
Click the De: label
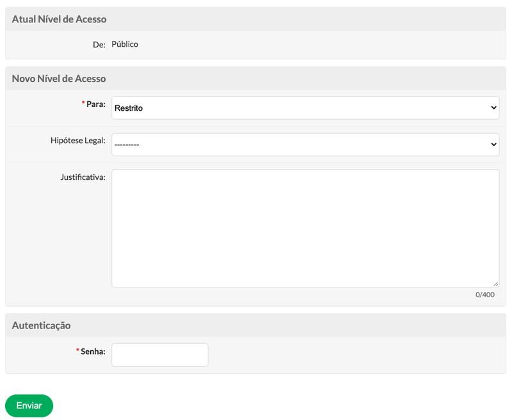(x=99, y=45)
